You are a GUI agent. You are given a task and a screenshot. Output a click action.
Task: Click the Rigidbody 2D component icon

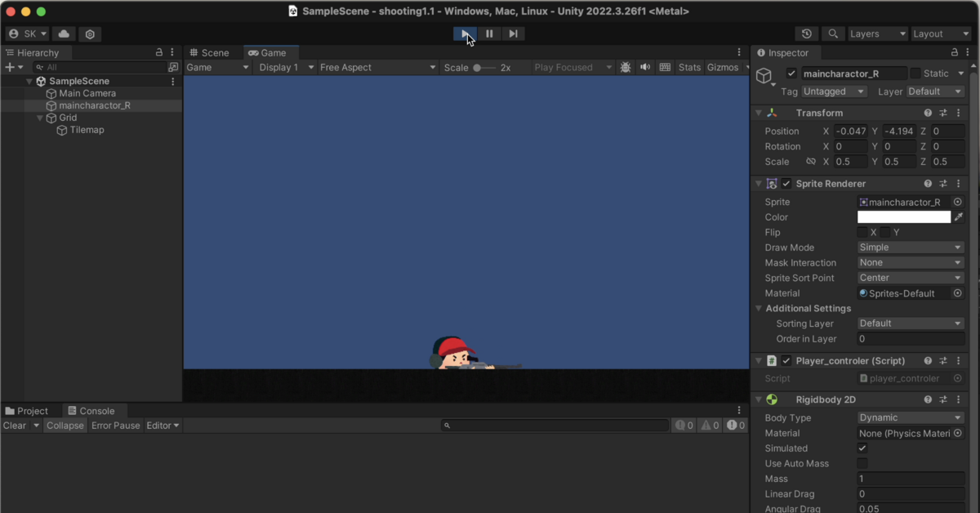pos(772,399)
